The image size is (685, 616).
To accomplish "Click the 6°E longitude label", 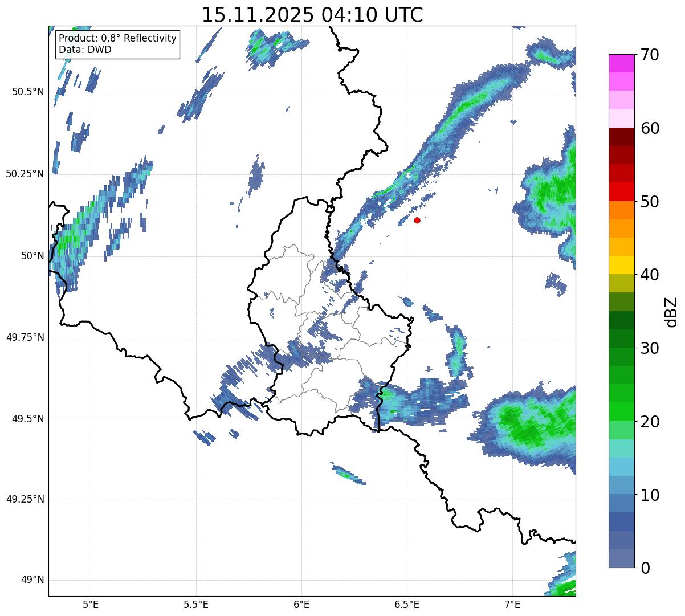I will [x=301, y=604].
